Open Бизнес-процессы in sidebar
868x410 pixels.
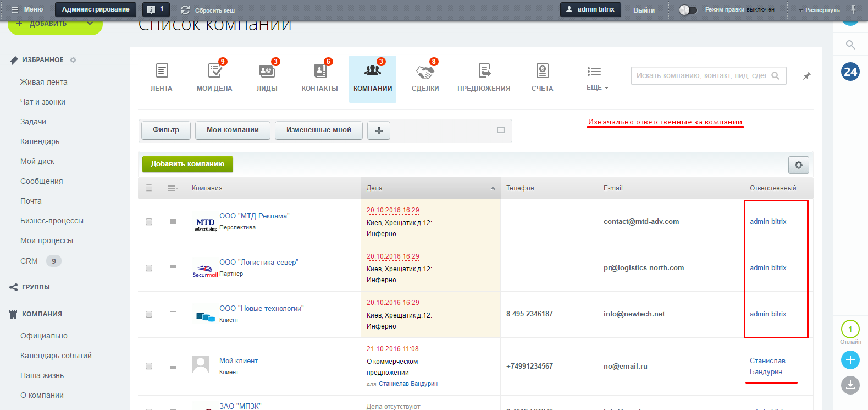pyautogui.click(x=52, y=221)
